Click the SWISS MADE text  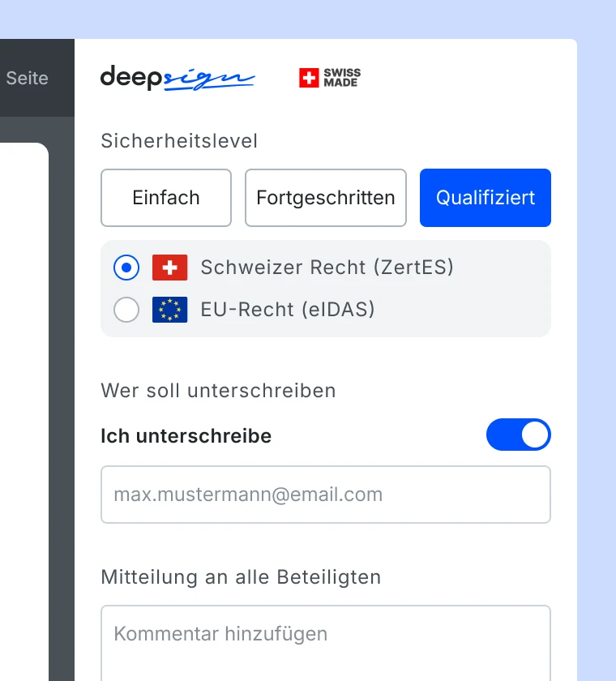coord(341,78)
